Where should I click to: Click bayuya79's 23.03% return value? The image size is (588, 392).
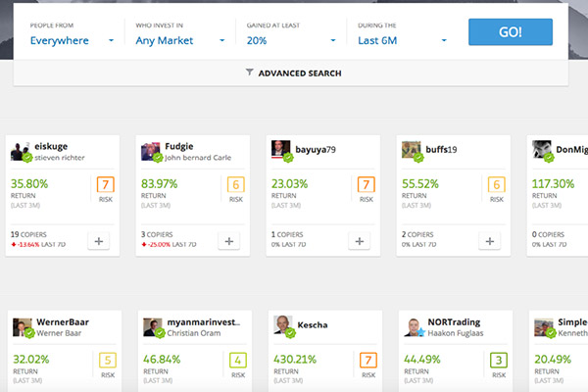coord(289,184)
